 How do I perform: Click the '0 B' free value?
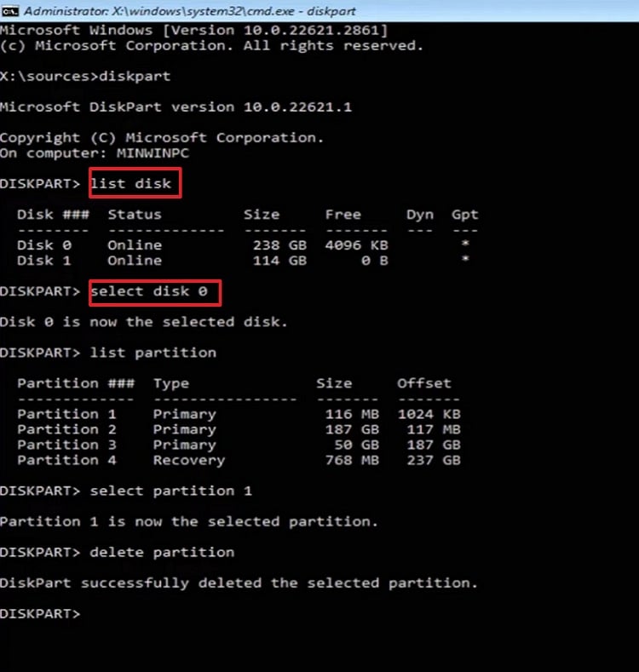pyautogui.click(x=374, y=261)
